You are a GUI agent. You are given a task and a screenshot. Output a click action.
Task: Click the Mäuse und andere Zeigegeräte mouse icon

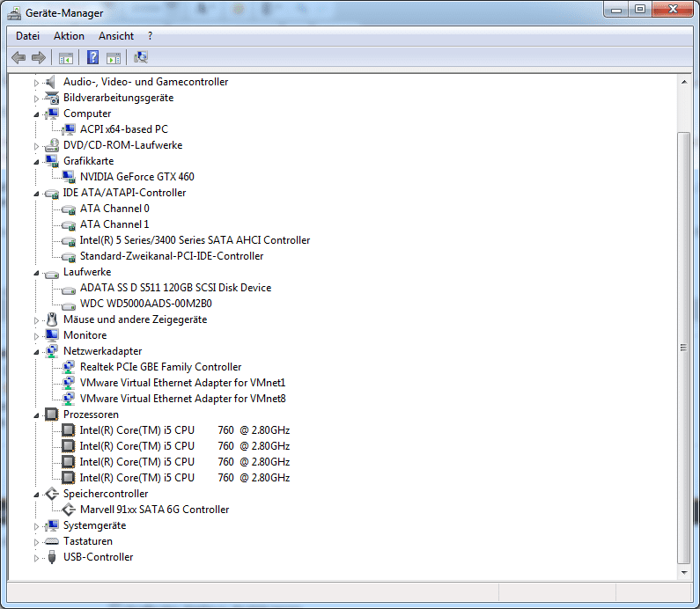52,319
